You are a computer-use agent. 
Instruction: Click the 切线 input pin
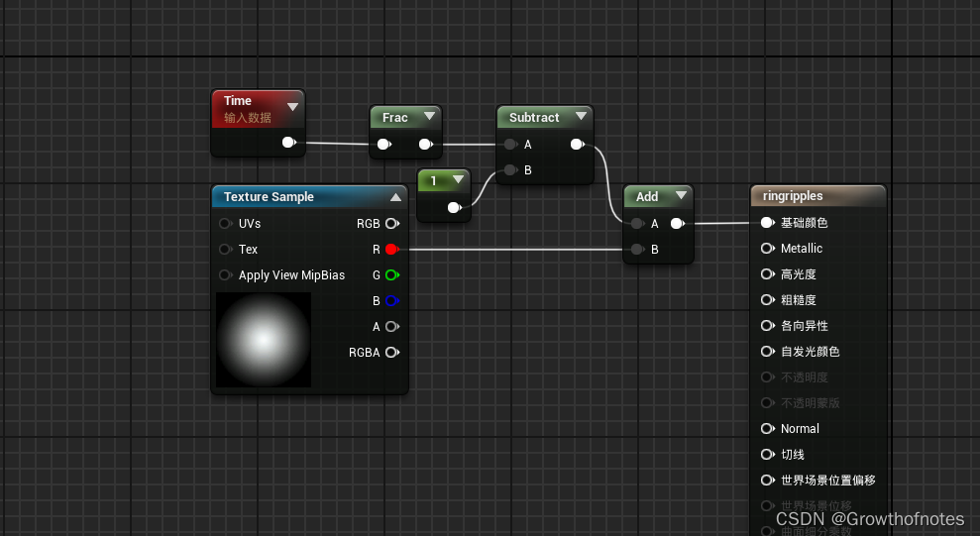(768, 454)
